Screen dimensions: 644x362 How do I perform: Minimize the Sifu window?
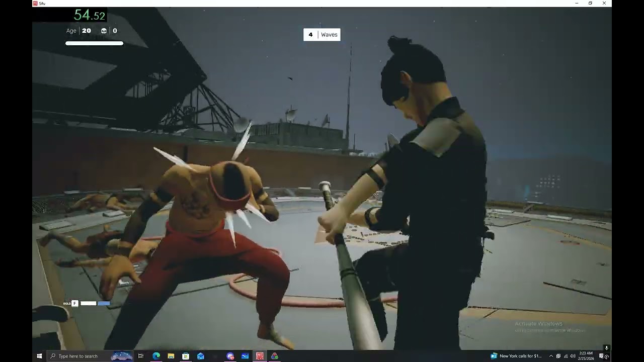click(x=577, y=3)
